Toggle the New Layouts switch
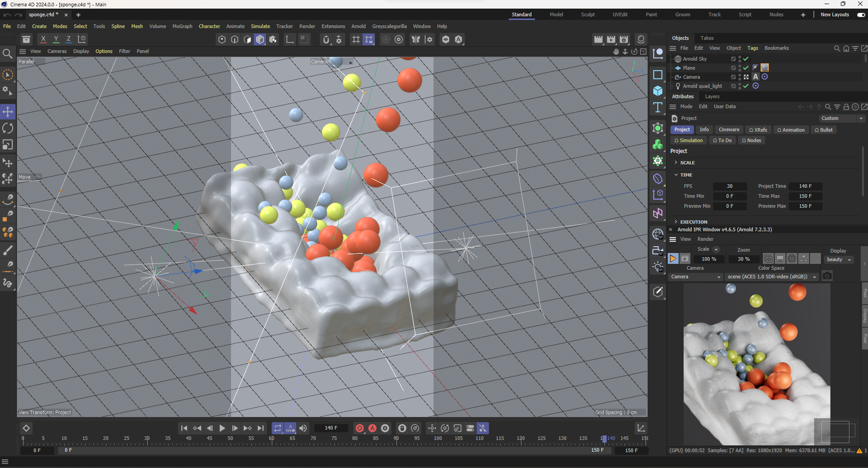The image size is (868, 468). pyautogui.click(x=861, y=14)
